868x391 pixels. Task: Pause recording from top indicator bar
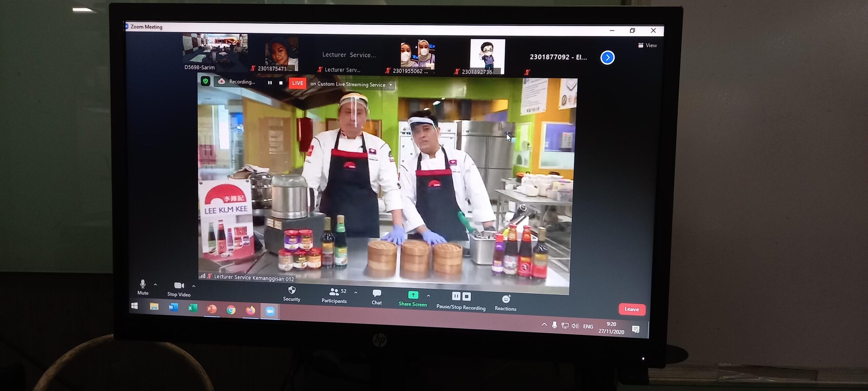click(x=270, y=82)
